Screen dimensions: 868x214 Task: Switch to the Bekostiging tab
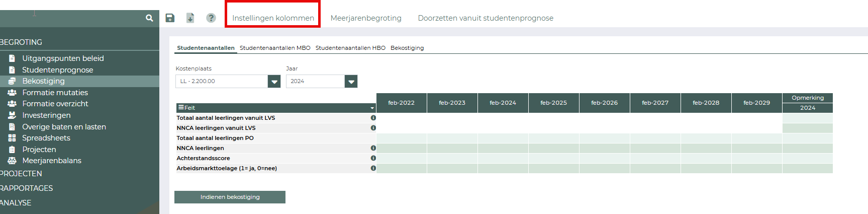pyautogui.click(x=407, y=48)
